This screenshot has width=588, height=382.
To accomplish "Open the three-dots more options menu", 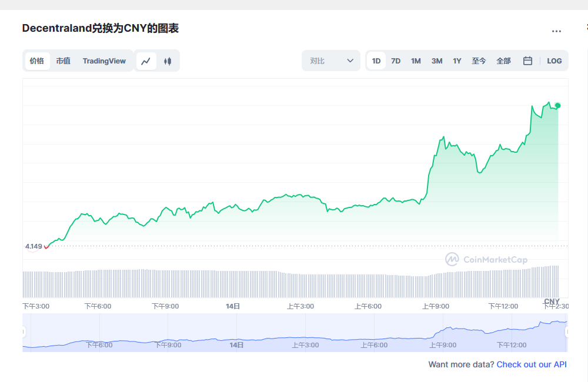I will click(556, 31).
